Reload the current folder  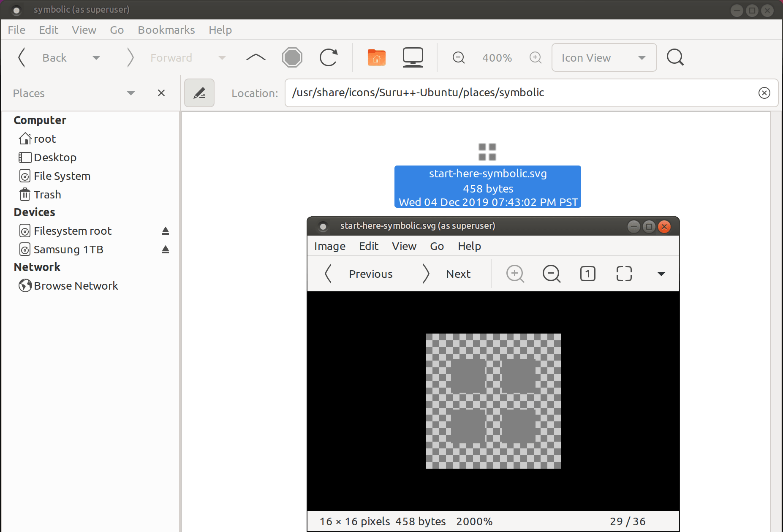point(329,57)
